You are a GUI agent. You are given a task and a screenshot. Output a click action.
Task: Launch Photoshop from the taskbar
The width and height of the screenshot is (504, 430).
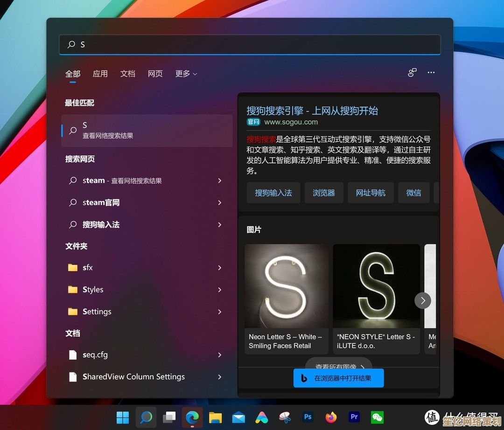pyautogui.click(x=308, y=417)
